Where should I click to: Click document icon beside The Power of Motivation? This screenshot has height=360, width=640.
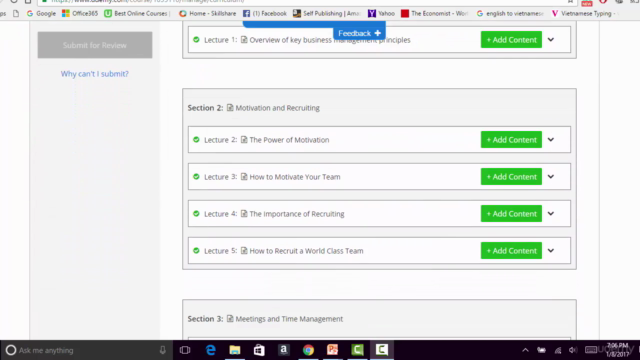244,140
